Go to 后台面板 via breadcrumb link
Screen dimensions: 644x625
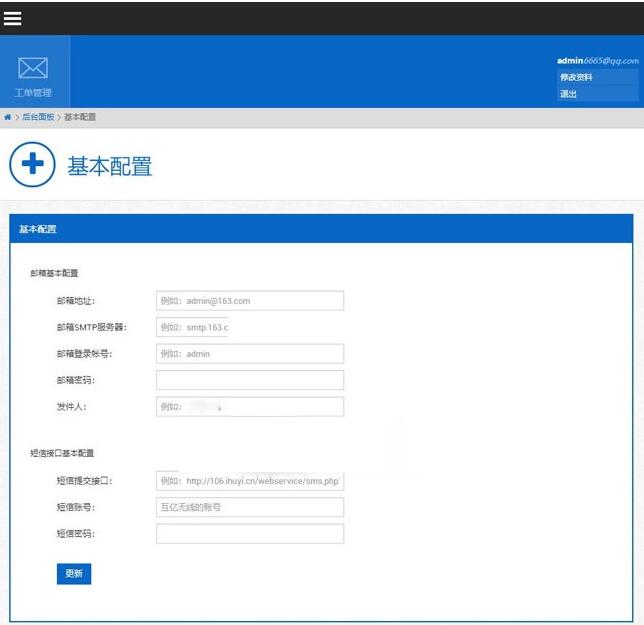38,118
